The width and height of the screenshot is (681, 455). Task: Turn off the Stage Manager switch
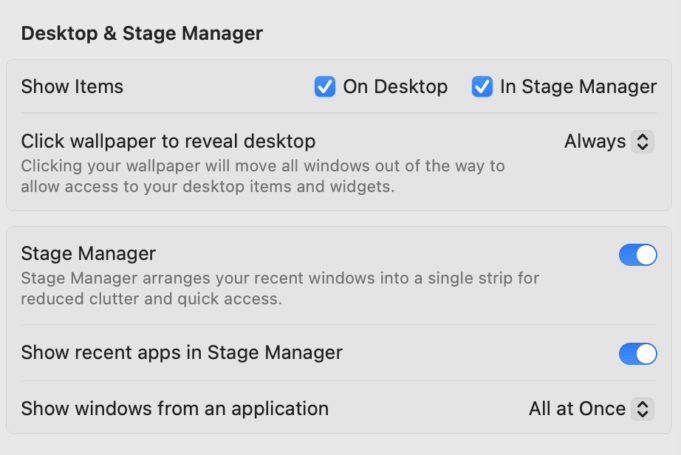(x=638, y=254)
